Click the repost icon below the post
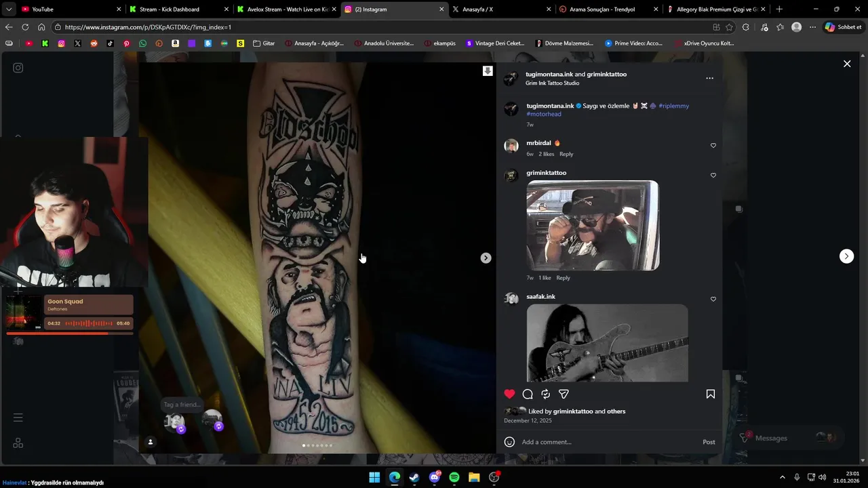The image size is (868, 488). [545, 394]
